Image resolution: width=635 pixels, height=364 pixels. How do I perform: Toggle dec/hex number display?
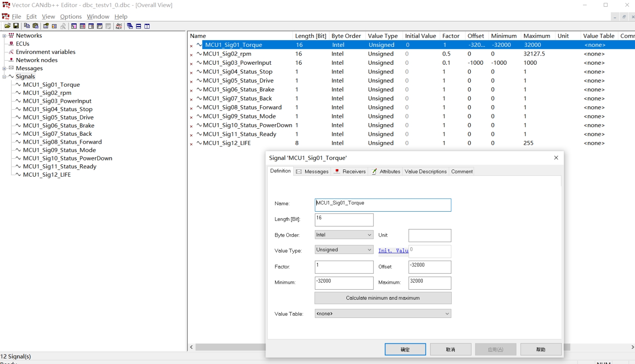point(119,26)
